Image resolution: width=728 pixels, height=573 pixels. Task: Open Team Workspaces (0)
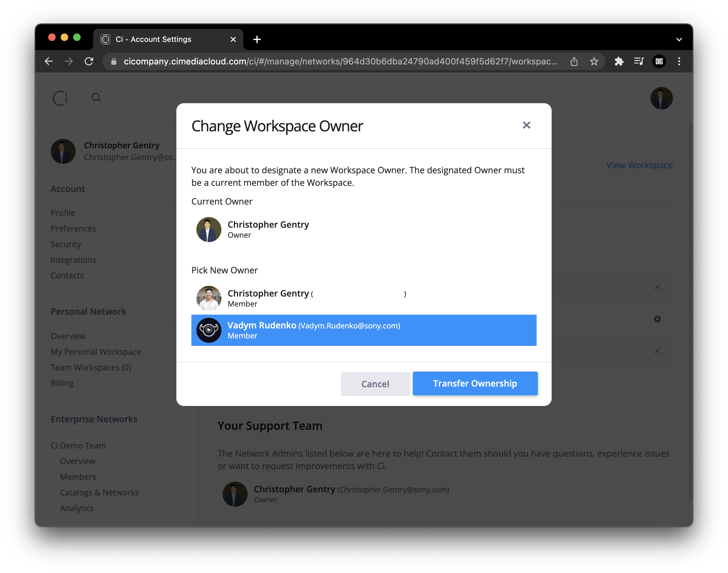(x=91, y=367)
